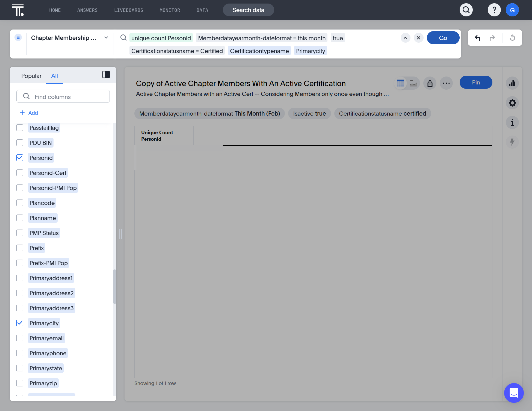The width and height of the screenshot is (532, 411).
Task: Click the share answer icon
Action: (430, 83)
